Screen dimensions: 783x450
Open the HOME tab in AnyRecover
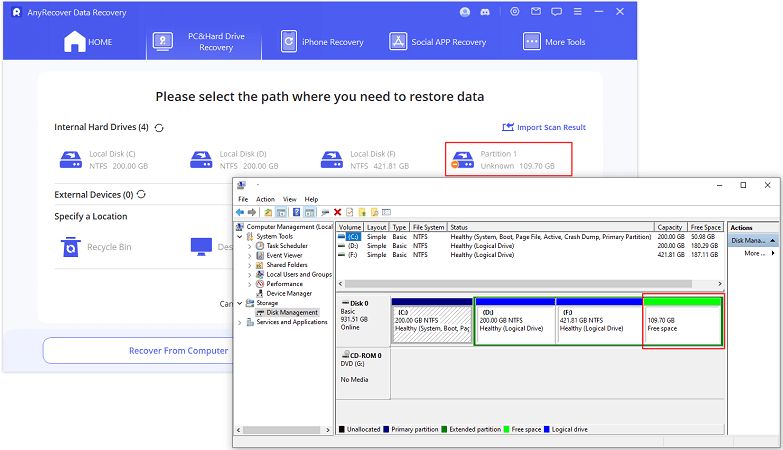(88, 42)
